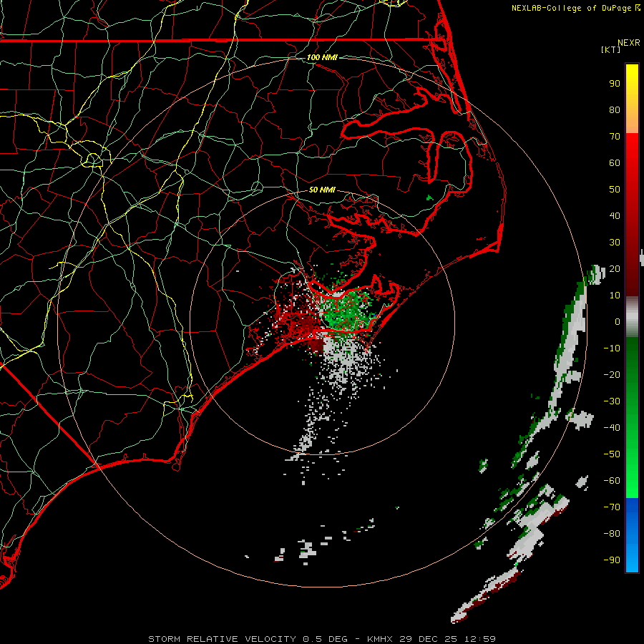
Task: Click the 30 value on velocity scale
Action: [x=615, y=243]
